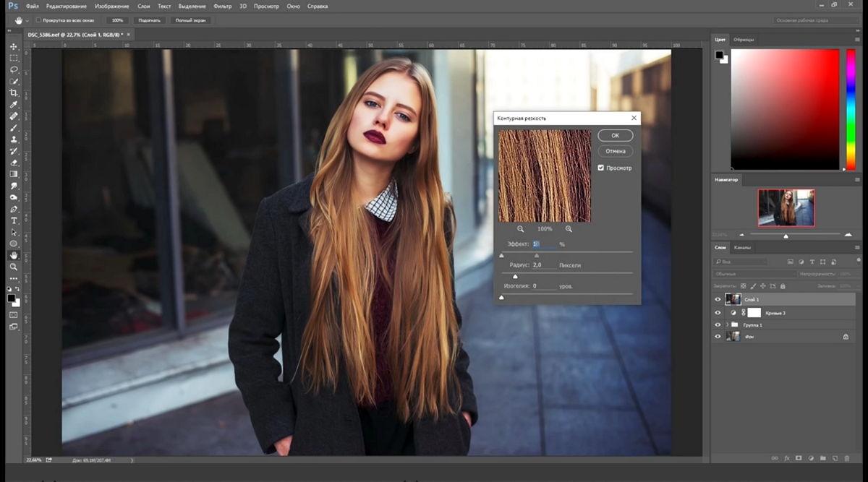Image resolution: width=868 pixels, height=482 pixels.
Task: Switch to the Каналы tab
Action: click(742, 248)
